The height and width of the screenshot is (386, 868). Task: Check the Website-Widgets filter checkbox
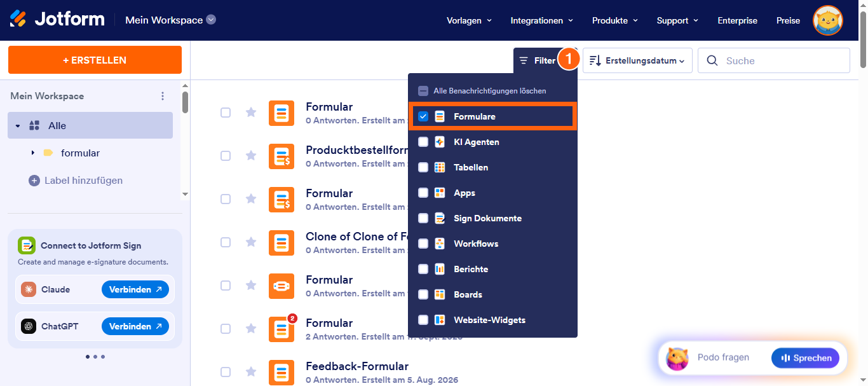point(423,320)
